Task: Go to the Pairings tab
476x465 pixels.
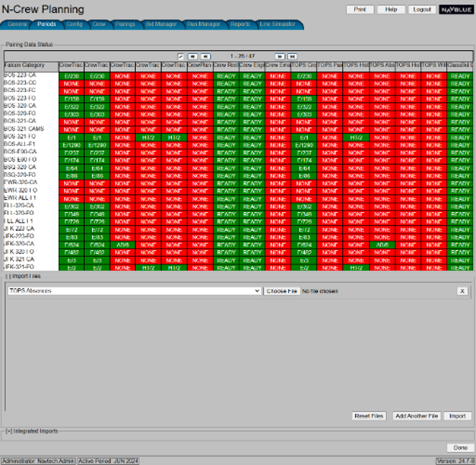Action: (x=125, y=24)
